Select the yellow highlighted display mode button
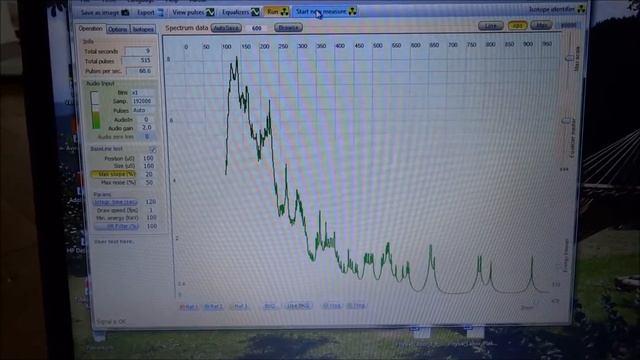This screenshot has width=640, height=360. point(517,26)
